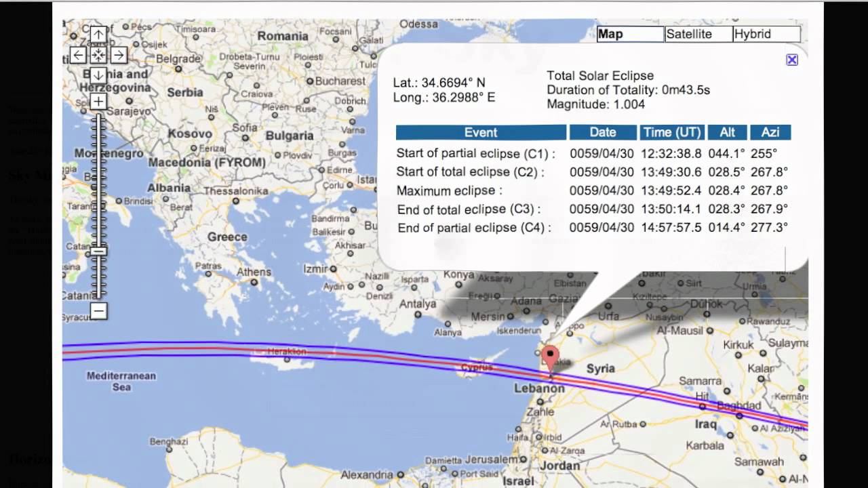Click the time value 13:50:14.1
The width and height of the screenshot is (868, 488).
[x=672, y=209]
